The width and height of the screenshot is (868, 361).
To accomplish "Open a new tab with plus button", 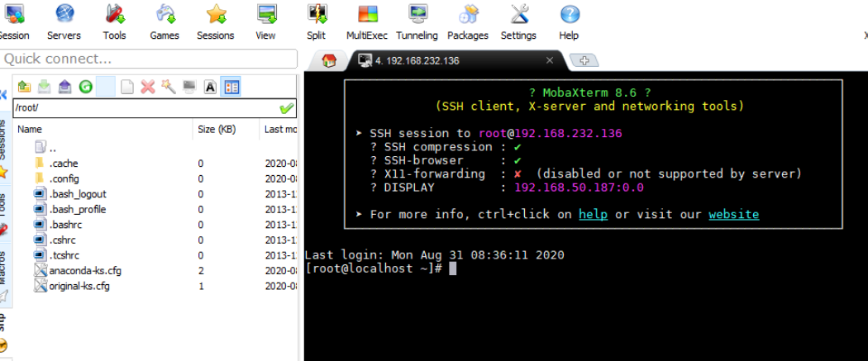I will [584, 61].
